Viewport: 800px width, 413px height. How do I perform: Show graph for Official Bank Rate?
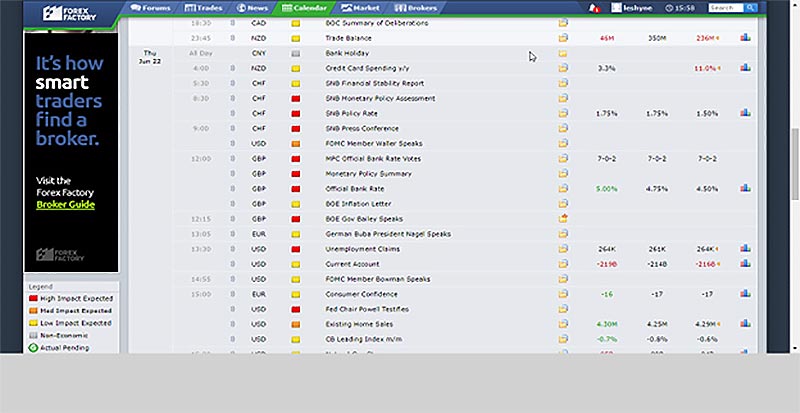pyautogui.click(x=745, y=188)
